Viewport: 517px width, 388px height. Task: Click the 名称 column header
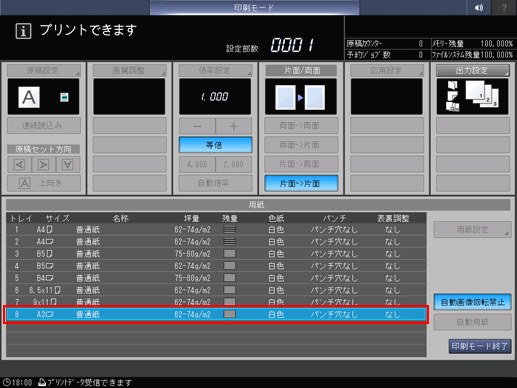click(121, 219)
